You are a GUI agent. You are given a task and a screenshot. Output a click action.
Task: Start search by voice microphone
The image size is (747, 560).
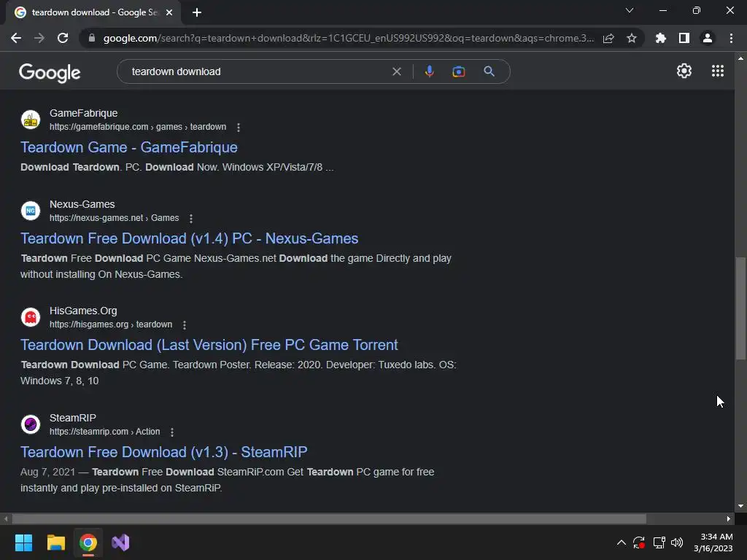429,71
